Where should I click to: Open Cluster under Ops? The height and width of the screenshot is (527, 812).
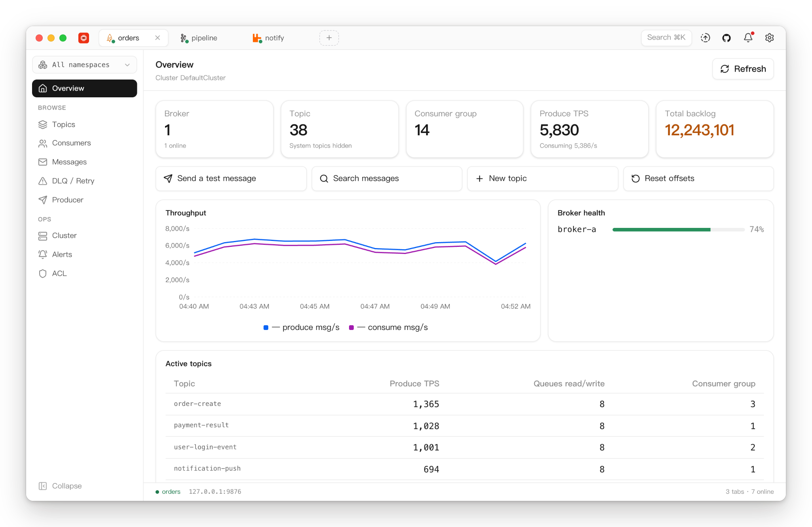pyautogui.click(x=84, y=235)
